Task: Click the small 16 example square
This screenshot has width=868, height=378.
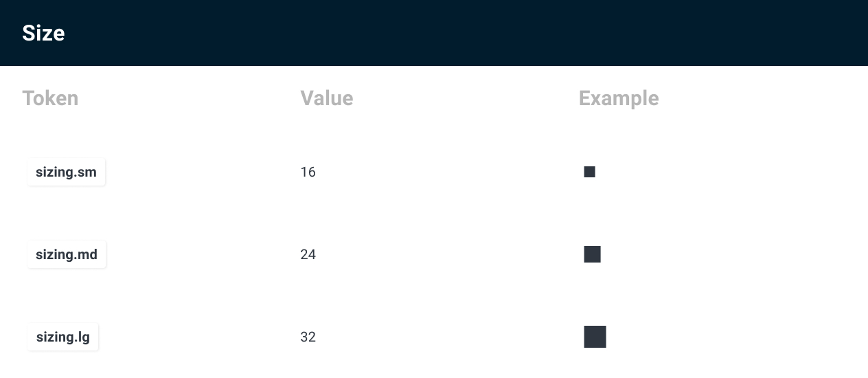Action: (589, 172)
